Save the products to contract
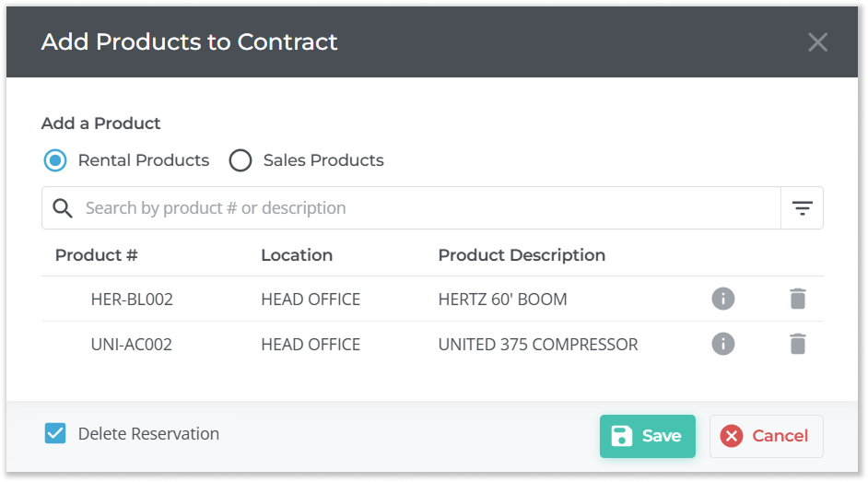This screenshot has height=482, width=868. point(647,436)
